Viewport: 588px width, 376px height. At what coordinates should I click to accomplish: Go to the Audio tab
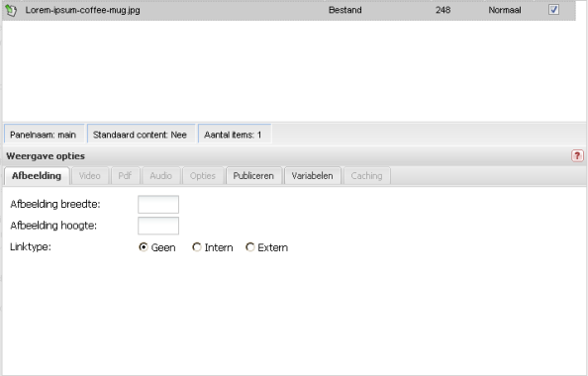(161, 176)
